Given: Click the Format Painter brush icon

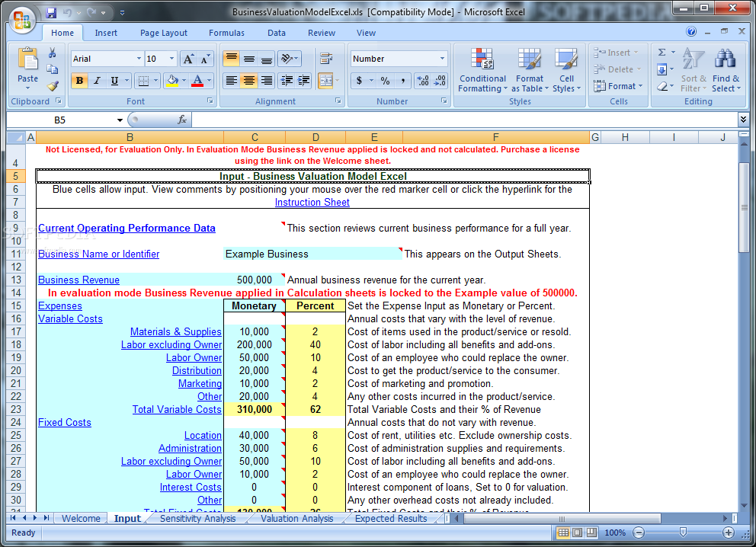Looking at the screenshot, I should [53, 86].
